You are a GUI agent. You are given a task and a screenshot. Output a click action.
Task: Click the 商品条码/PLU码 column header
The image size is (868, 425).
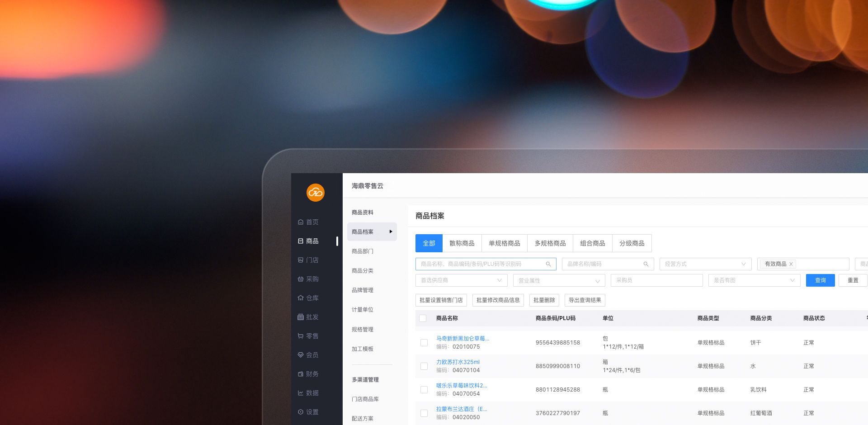(556, 318)
